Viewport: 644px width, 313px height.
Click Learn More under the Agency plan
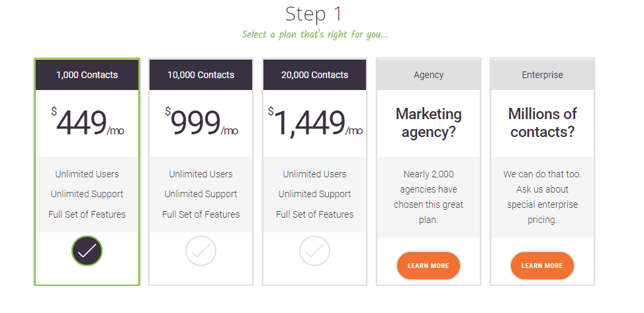[428, 266]
